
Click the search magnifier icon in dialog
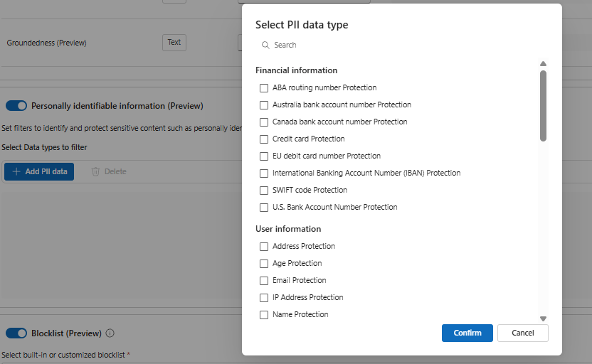tap(265, 45)
